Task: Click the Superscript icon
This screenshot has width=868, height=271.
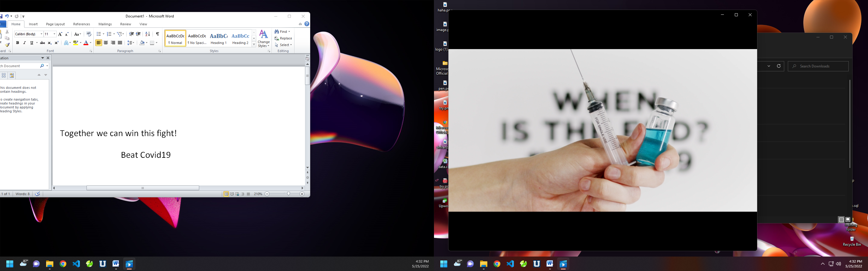Action: point(57,43)
